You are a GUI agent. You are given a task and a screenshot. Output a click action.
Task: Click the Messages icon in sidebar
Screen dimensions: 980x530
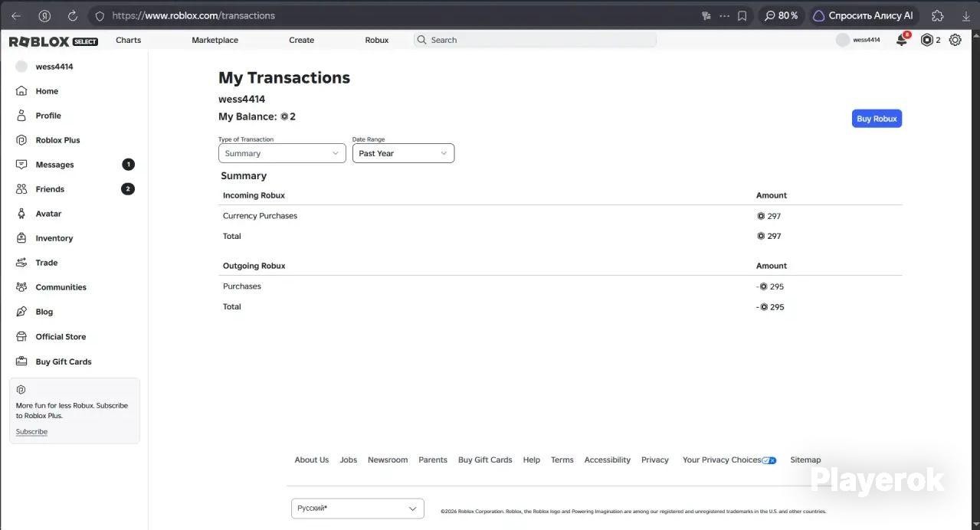point(21,165)
